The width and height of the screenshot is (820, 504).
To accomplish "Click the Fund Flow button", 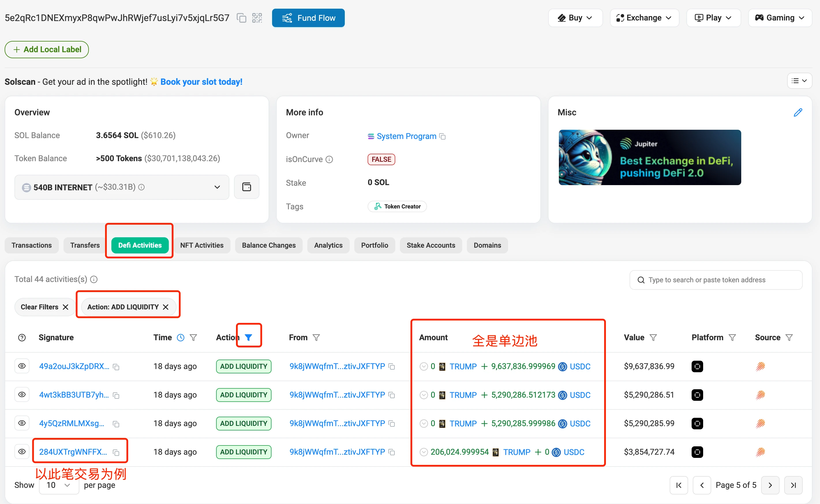I will coord(309,18).
